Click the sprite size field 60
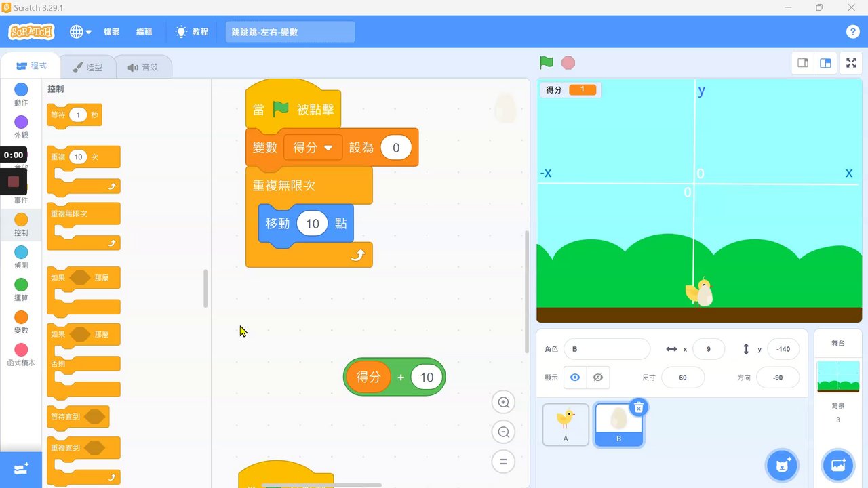Viewport: 868px width, 488px height. coord(683,378)
